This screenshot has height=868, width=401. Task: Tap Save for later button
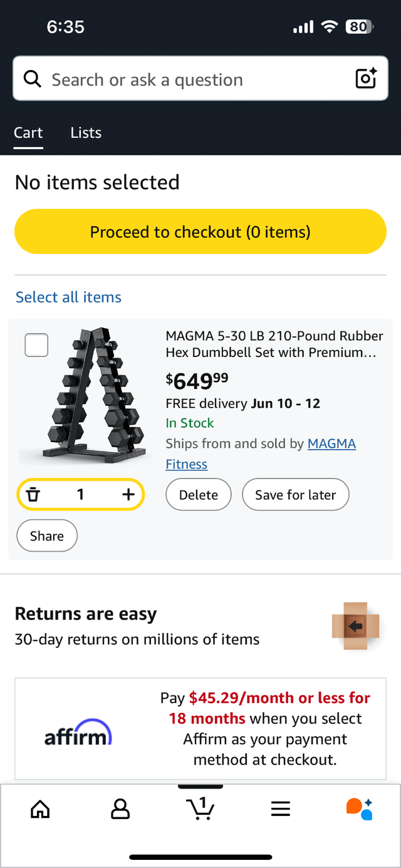coord(295,495)
